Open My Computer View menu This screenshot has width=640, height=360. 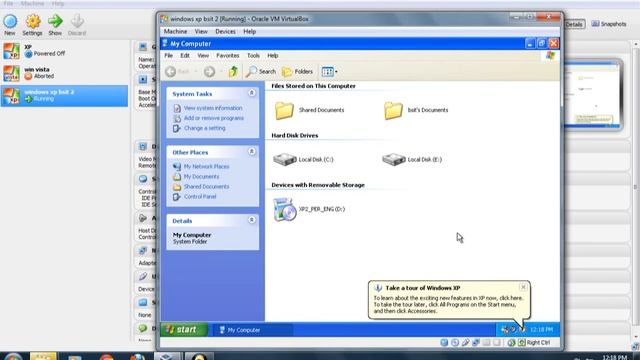point(203,56)
